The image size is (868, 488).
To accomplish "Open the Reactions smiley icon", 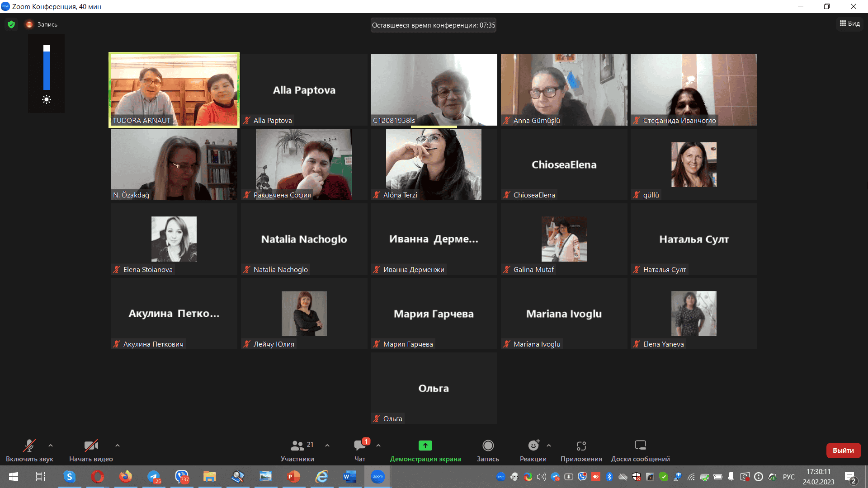I will click(x=533, y=446).
